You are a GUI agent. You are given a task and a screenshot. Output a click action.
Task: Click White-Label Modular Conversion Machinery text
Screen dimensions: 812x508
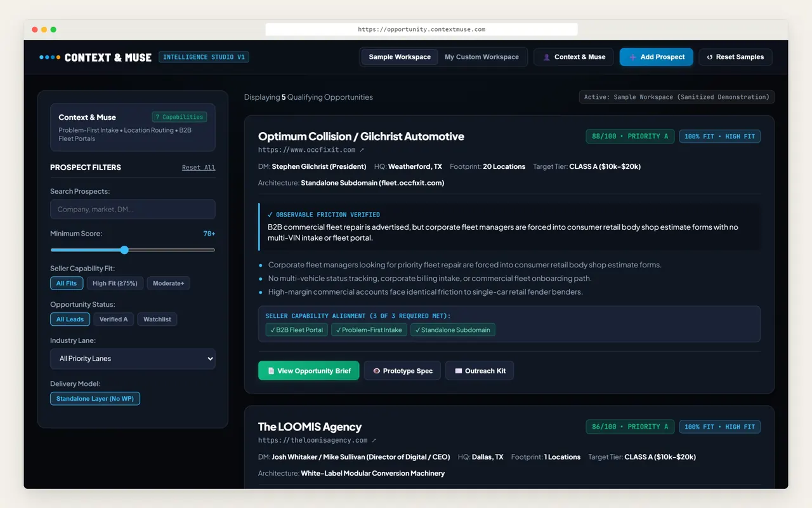coord(373,473)
